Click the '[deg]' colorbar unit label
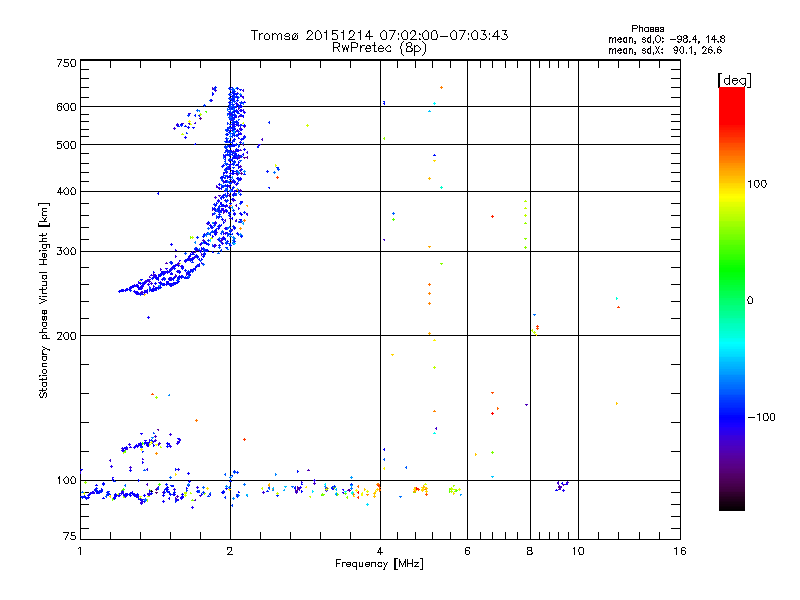The width and height of the screenshot is (800, 600). [x=734, y=80]
